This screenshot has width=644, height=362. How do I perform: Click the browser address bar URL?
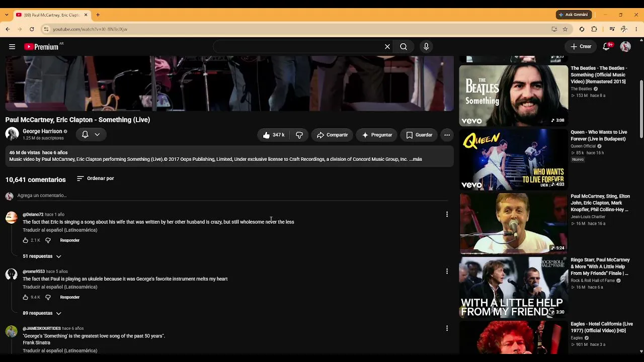(x=90, y=29)
